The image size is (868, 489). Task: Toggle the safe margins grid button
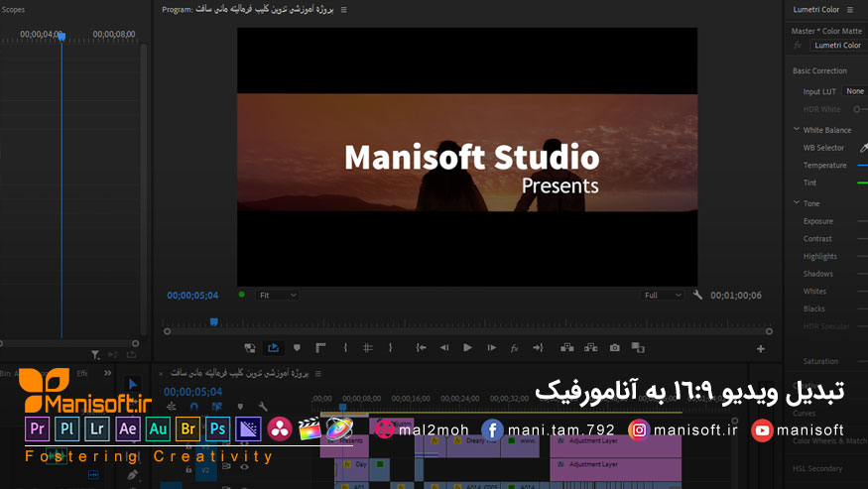click(368, 348)
